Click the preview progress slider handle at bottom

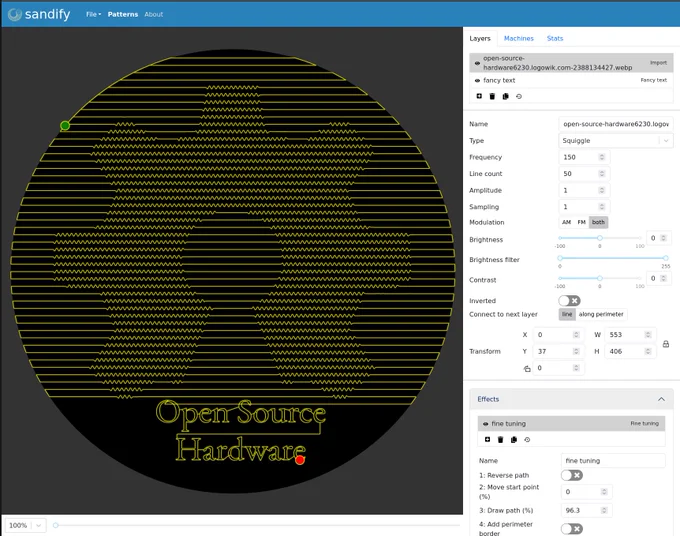(x=56, y=525)
